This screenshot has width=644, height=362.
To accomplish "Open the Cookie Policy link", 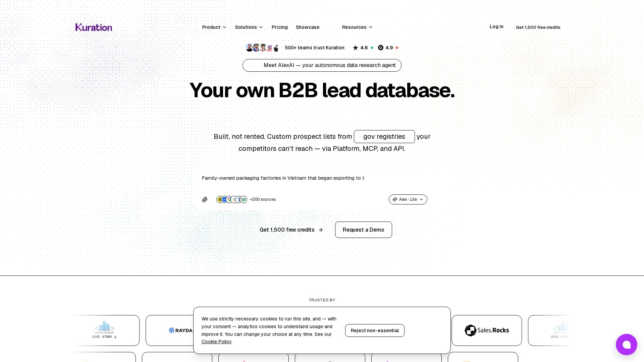I will [216, 342].
